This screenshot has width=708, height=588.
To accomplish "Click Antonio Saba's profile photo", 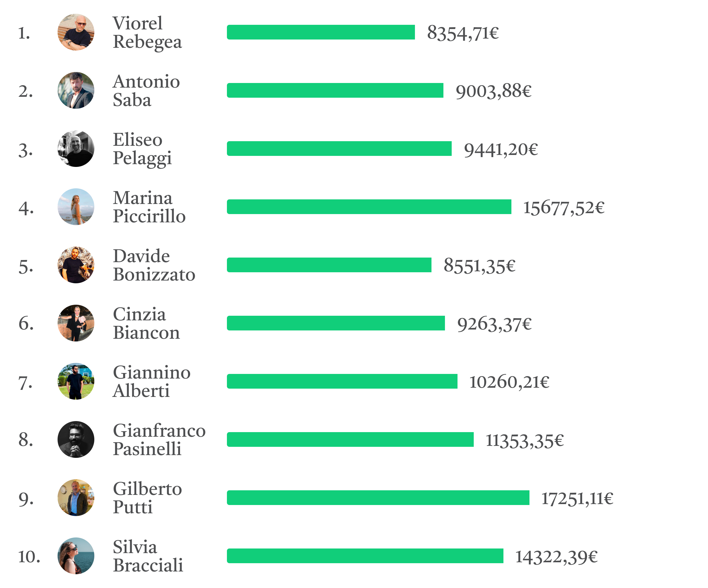I will pyautogui.click(x=76, y=90).
